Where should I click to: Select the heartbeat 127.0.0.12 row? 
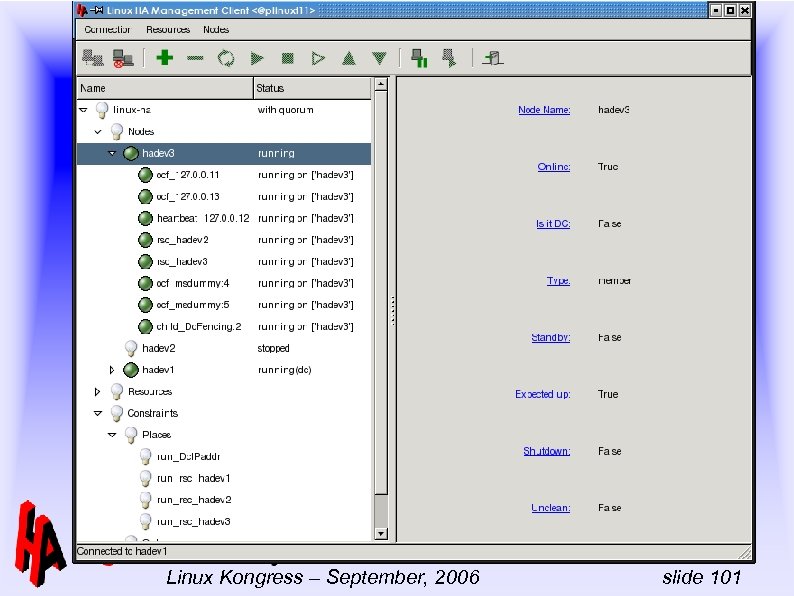(x=224, y=219)
